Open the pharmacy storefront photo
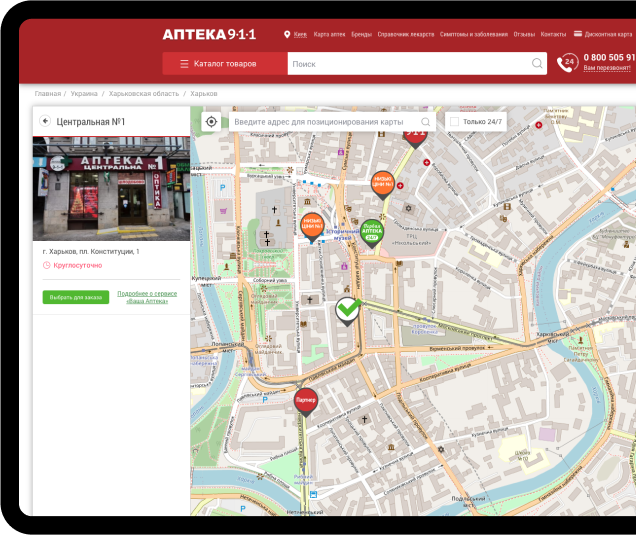 111,189
